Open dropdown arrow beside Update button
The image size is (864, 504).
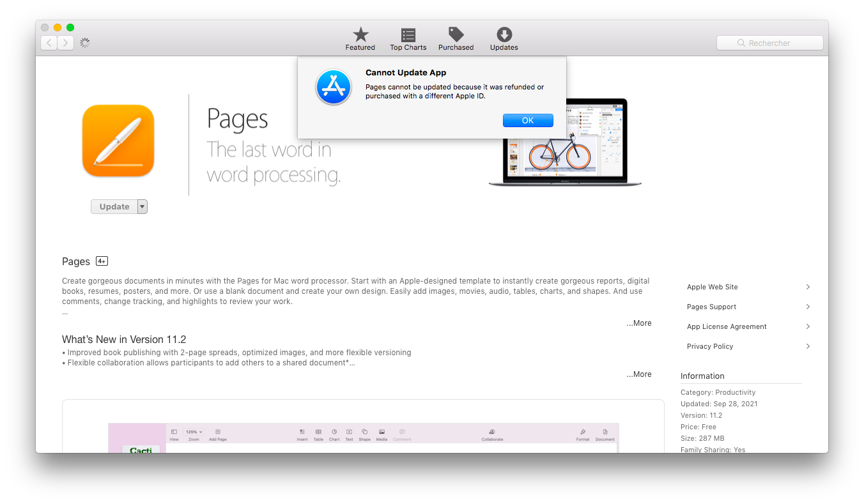143,206
